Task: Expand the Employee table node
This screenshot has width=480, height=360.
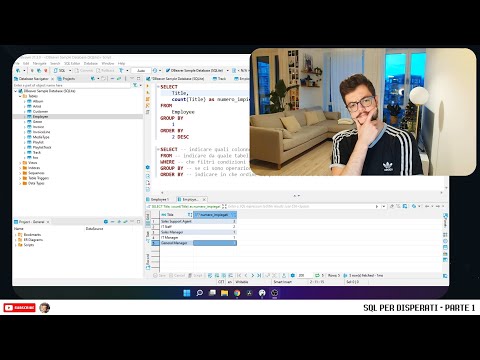Action: [x=25, y=117]
